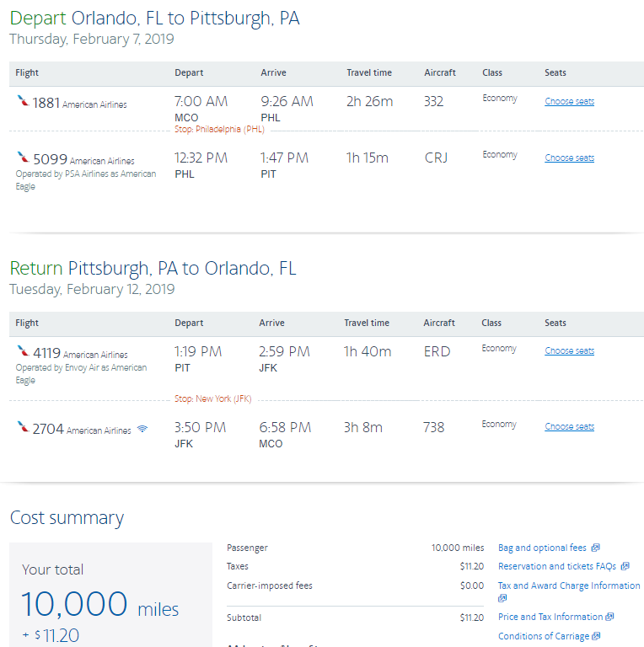Choose seats for flight 2704 to Orlando
This screenshot has width=644, height=647.
(569, 426)
